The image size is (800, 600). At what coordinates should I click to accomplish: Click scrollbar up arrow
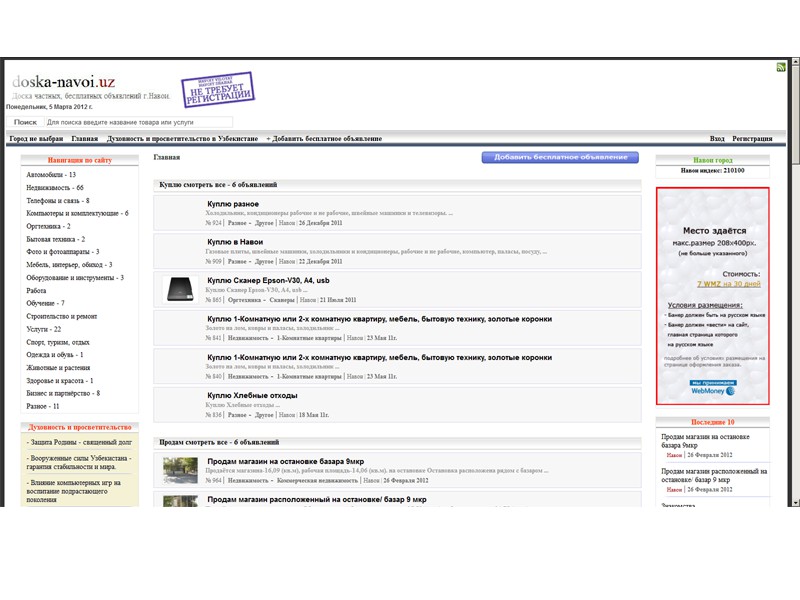coord(795,61)
